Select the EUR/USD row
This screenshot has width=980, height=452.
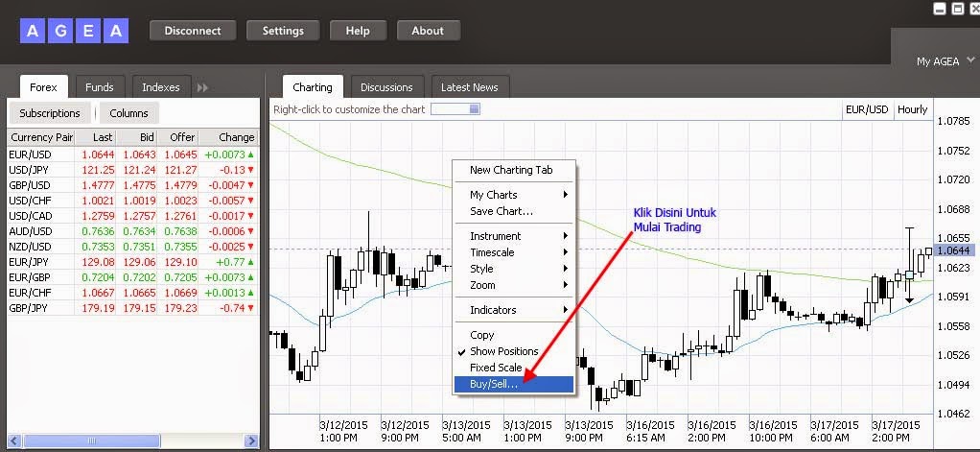pos(132,155)
